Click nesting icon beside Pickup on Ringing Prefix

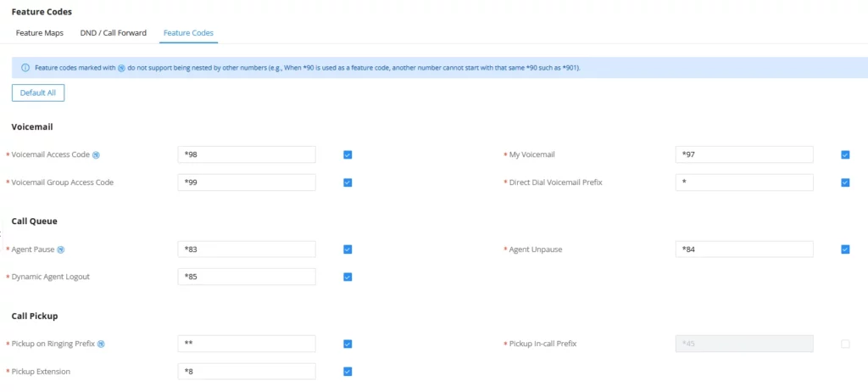click(x=101, y=344)
